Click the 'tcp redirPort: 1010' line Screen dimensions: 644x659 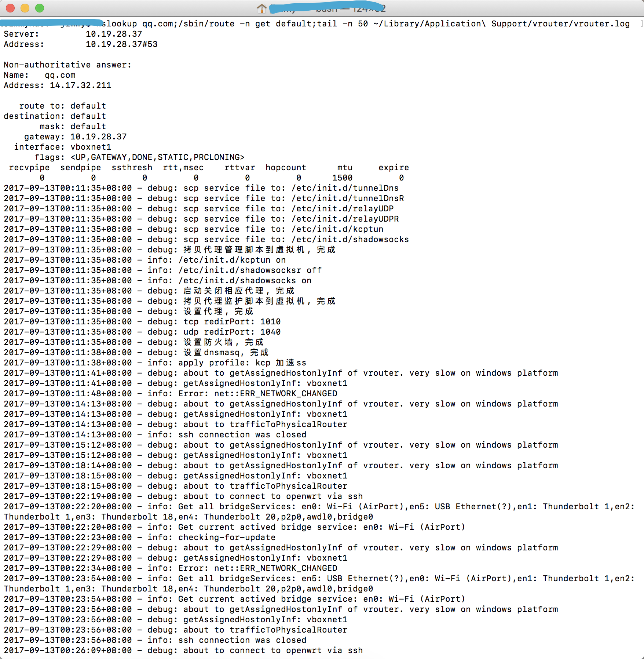click(x=142, y=321)
